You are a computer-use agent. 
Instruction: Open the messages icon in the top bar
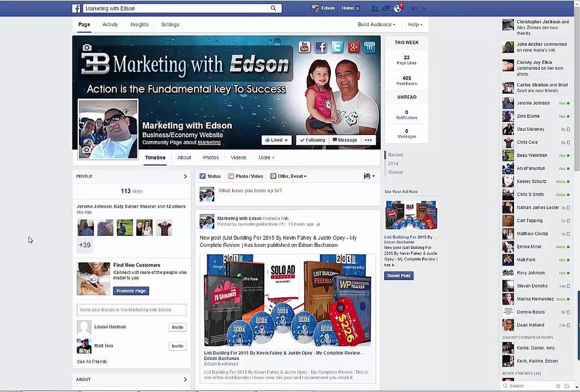[386, 8]
